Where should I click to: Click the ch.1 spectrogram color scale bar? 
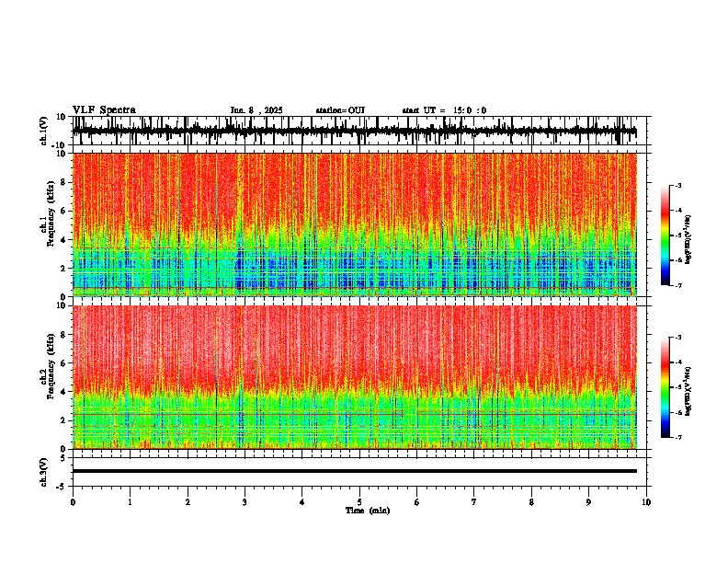tap(665, 236)
